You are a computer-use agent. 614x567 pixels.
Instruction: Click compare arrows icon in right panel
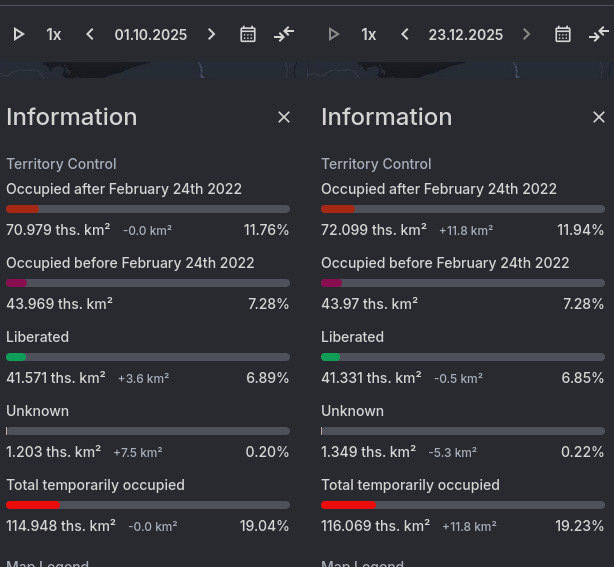pyautogui.click(x=599, y=34)
